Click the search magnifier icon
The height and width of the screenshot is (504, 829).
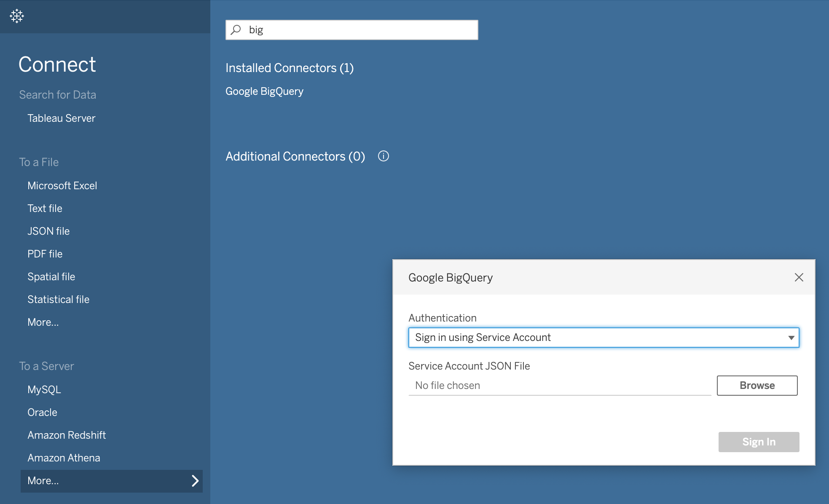(x=236, y=29)
